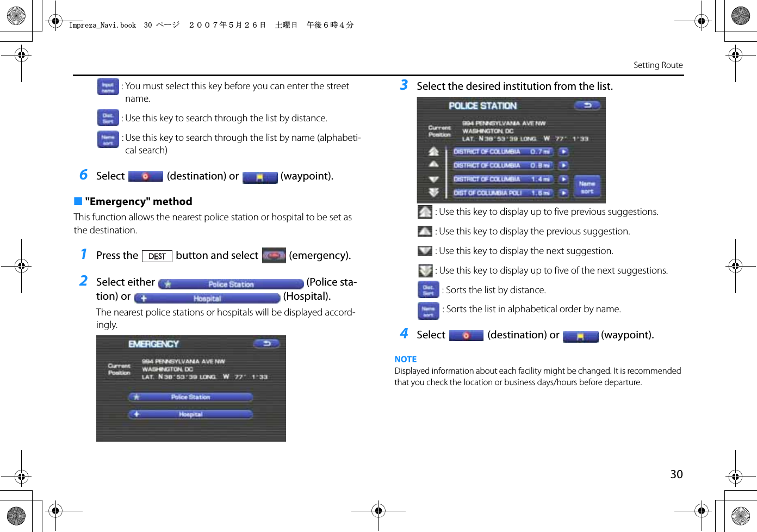This screenshot has height=532, width=757.
Task: Select the DIST OF COLUMBIA POLI 1.6 mi entry
Action: 502,193
